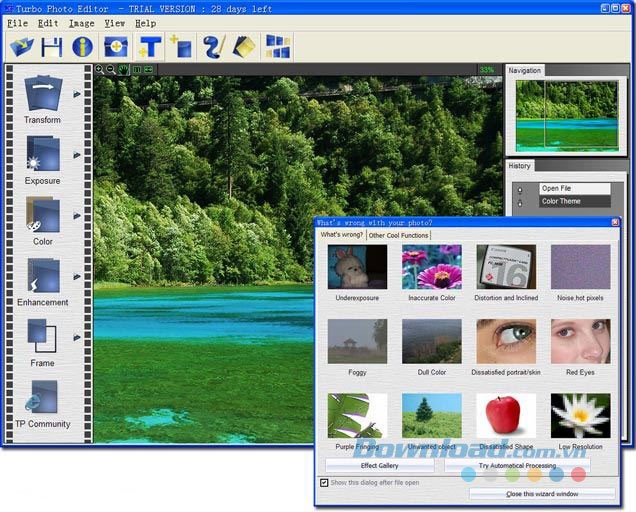Expand the Transform tool arrow

77,94
